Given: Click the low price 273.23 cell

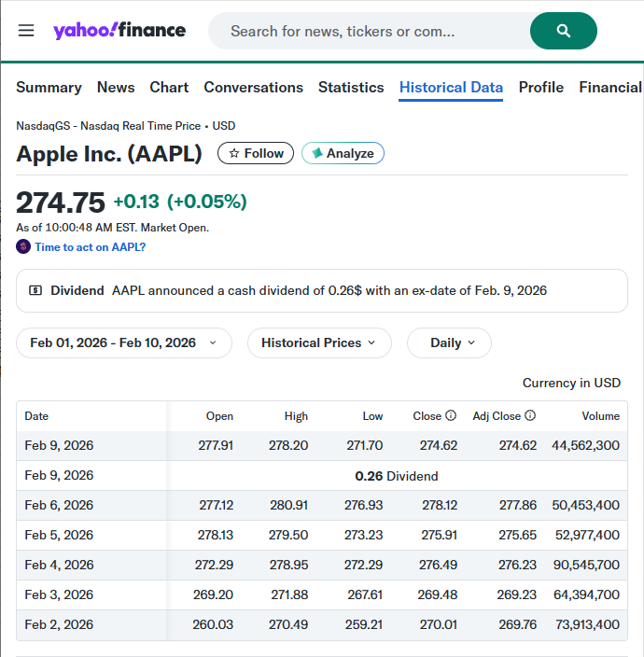Looking at the screenshot, I should tap(364, 535).
